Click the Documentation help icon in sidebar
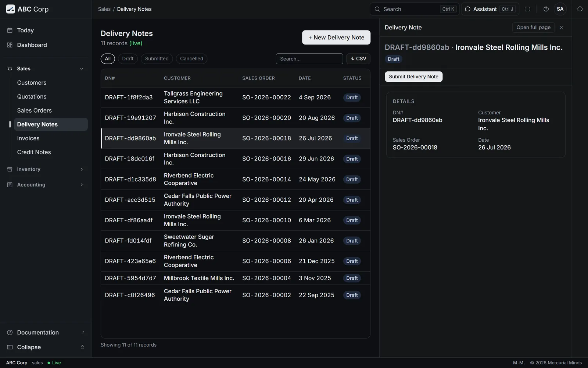 [x=10, y=332]
